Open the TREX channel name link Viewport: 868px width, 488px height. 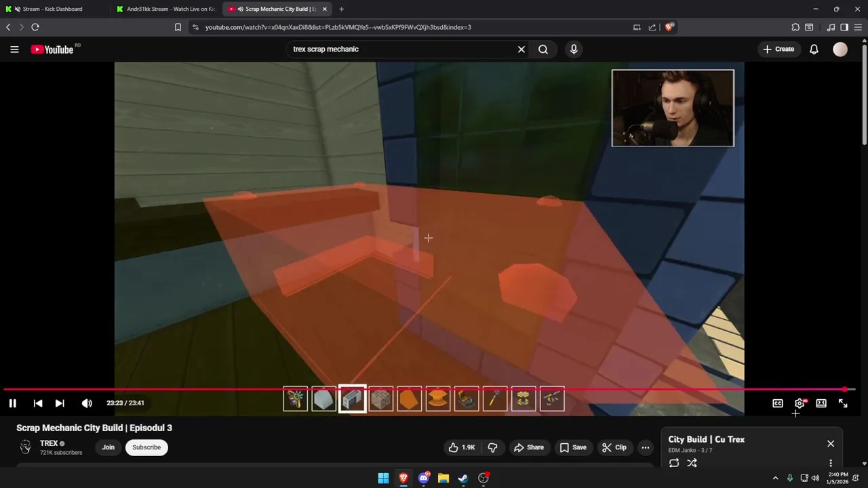[x=49, y=443]
